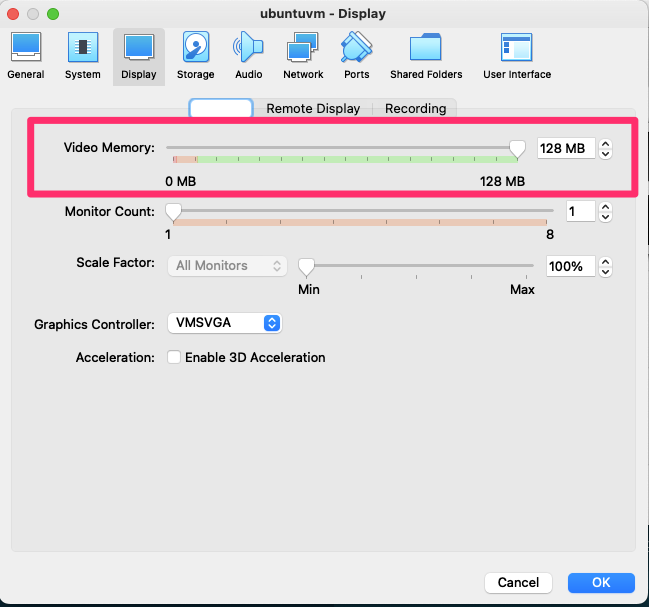This screenshot has width=649, height=607.
Task: Expand the Graphics Controller VMSVGA dropdown
Action: coord(225,323)
